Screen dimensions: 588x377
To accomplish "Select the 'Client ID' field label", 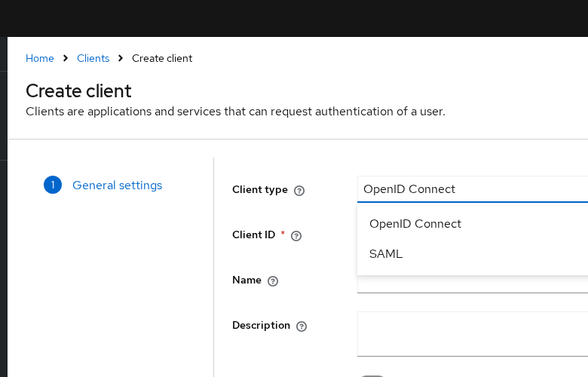I will 253,234.
